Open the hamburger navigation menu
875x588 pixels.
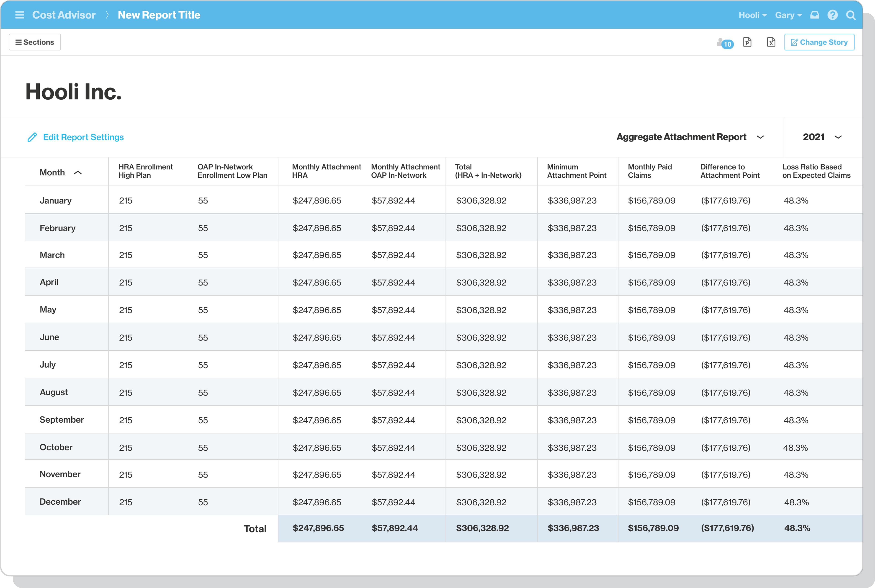pos(20,15)
